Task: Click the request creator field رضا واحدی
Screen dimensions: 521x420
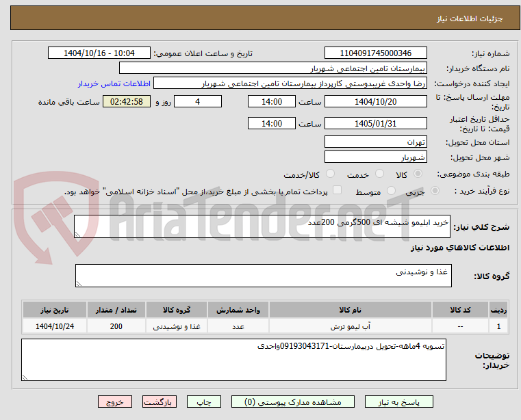Action: tap(290, 83)
